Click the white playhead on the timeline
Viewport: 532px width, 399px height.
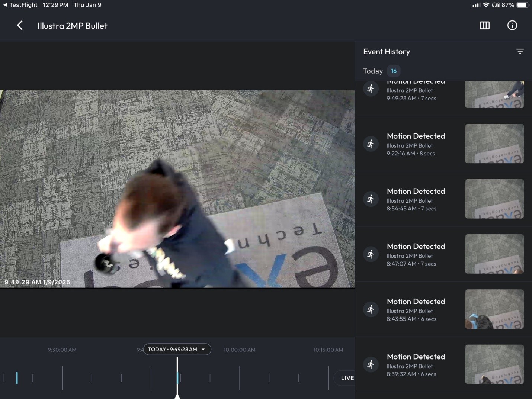coord(177,377)
